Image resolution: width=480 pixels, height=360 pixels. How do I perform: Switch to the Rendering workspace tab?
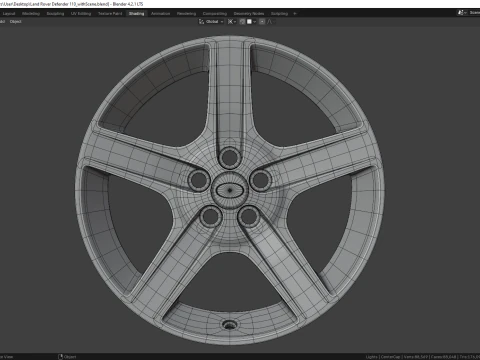click(186, 14)
